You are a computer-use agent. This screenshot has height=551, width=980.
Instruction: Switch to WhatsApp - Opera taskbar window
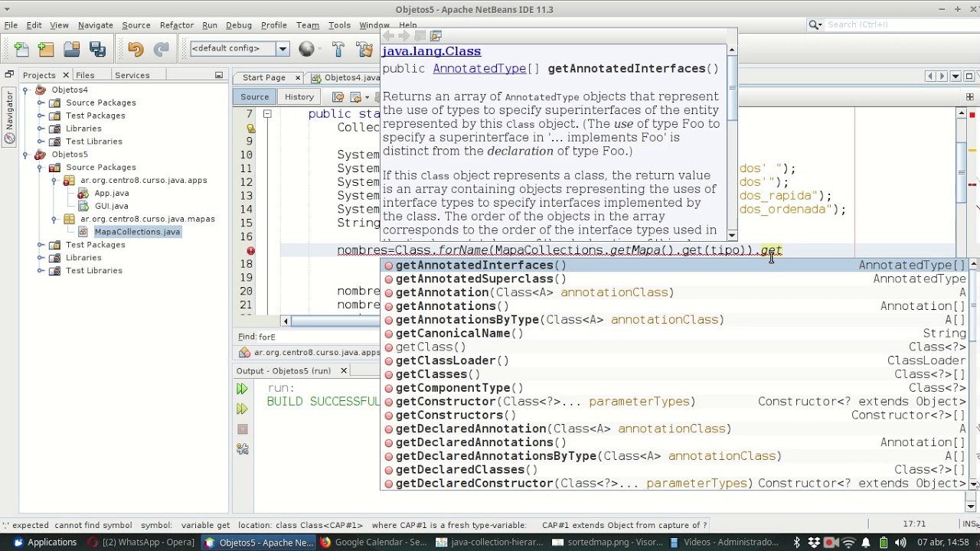[x=142, y=543]
